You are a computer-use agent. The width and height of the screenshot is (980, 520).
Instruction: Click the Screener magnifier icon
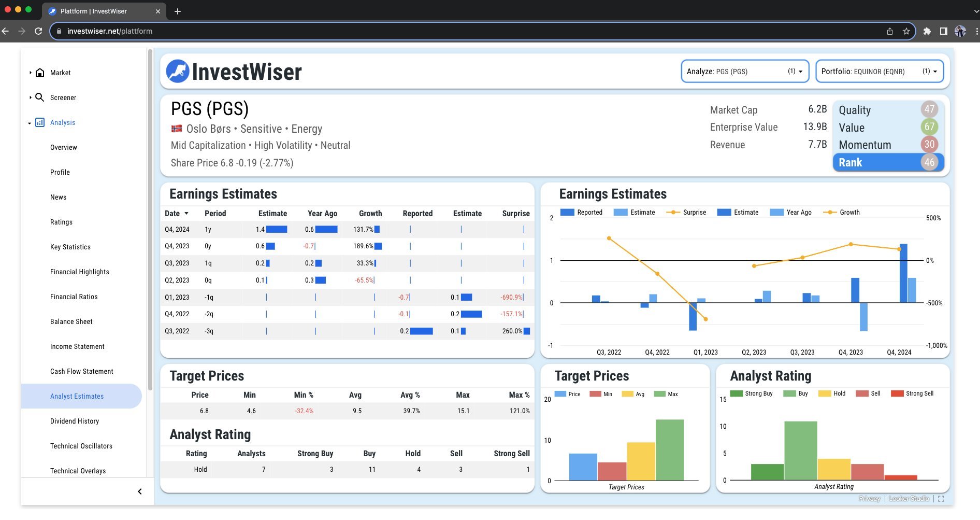click(39, 97)
